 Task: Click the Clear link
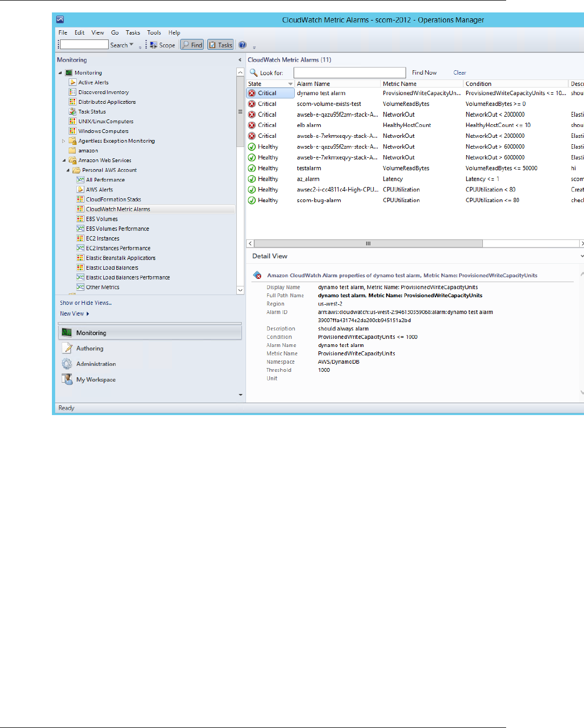(460, 72)
